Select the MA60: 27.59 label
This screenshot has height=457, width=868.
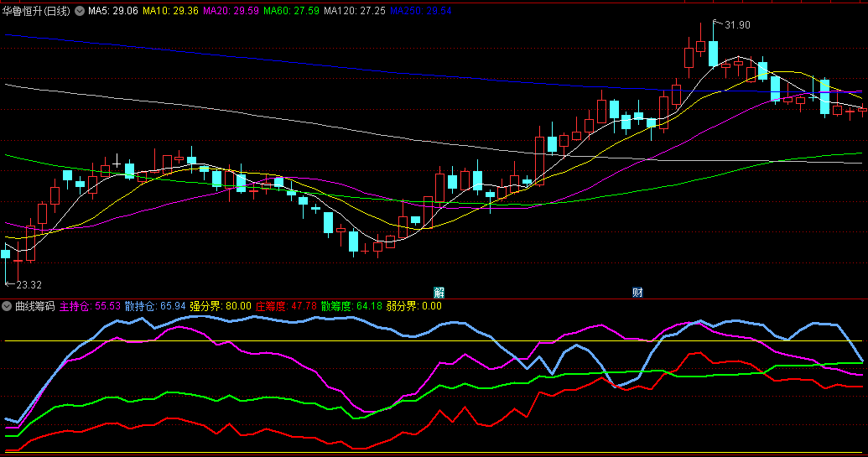291,11
